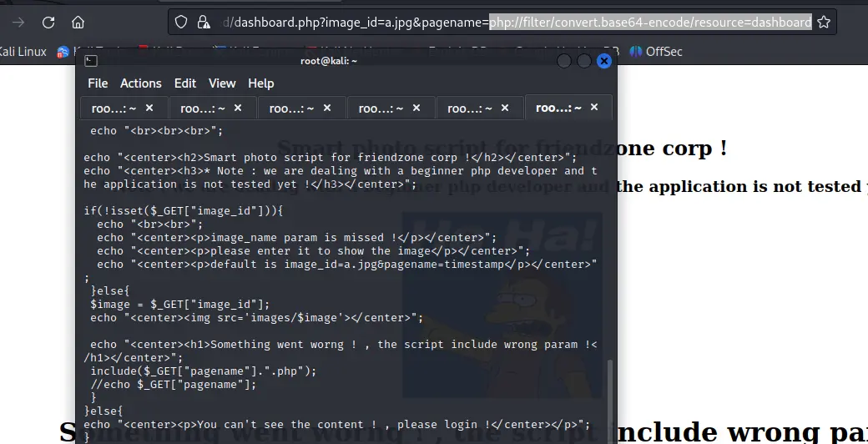The width and height of the screenshot is (868, 444).
Task: Click the if(!isset($_GET["image_id"])) line
Action: [184, 211]
